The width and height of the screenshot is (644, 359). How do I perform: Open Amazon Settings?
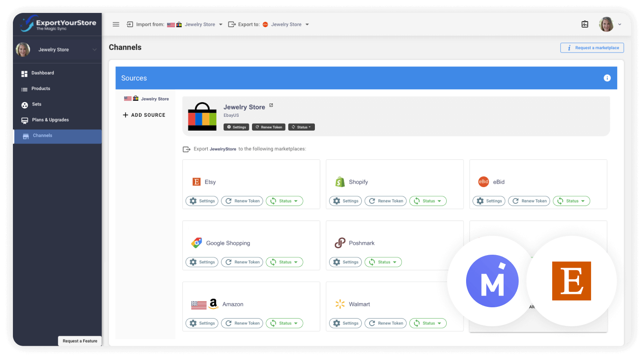(202, 323)
